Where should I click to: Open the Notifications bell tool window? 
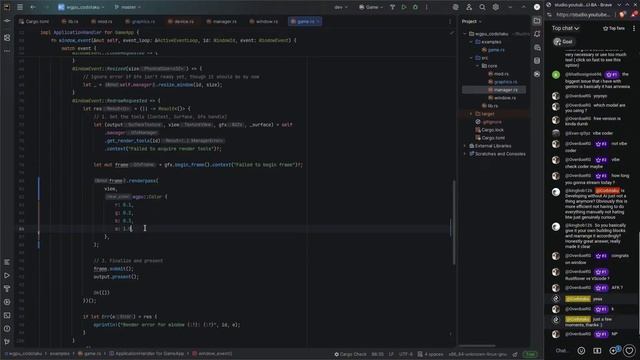pyautogui.click(x=537, y=34)
